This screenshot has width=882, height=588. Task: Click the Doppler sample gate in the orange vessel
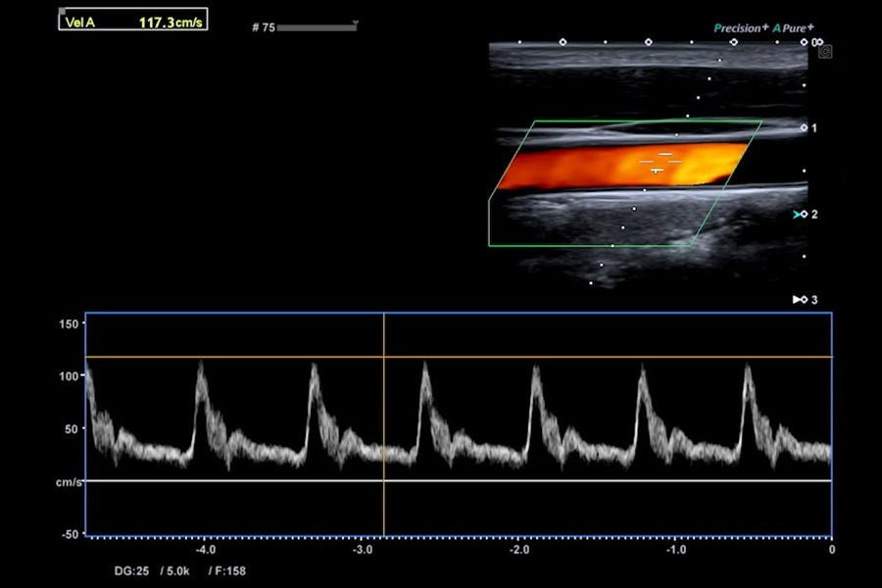660,162
